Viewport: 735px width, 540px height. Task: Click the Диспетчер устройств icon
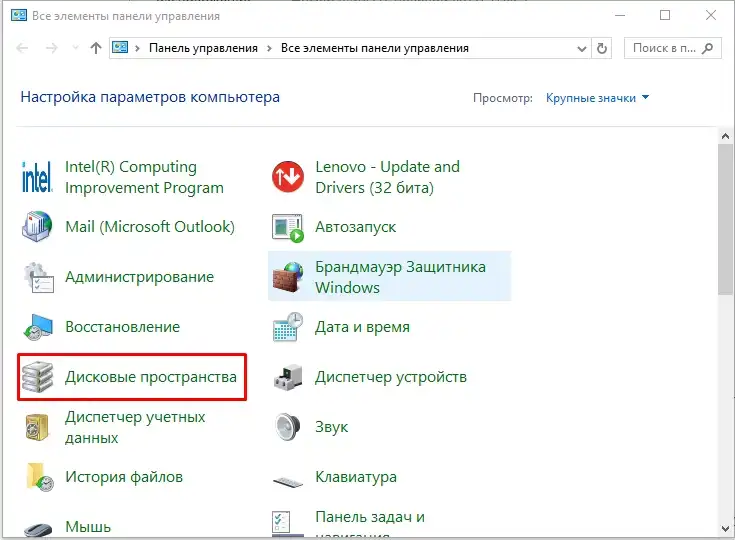(x=287, y=377)
